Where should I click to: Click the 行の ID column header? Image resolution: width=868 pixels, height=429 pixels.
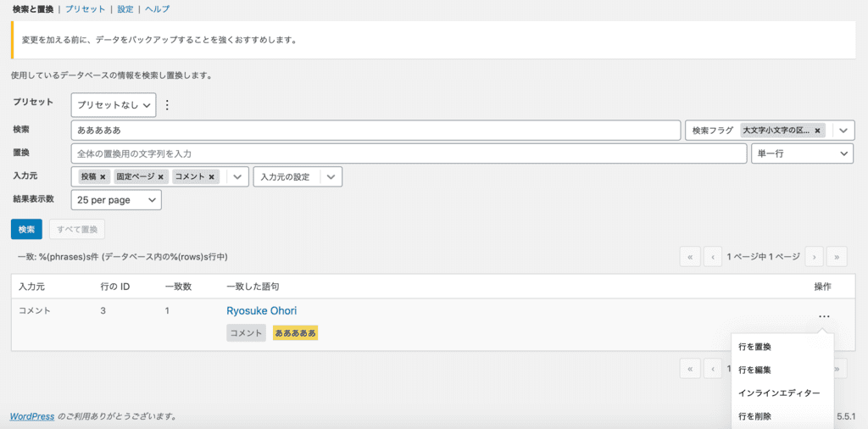[115, 287]
